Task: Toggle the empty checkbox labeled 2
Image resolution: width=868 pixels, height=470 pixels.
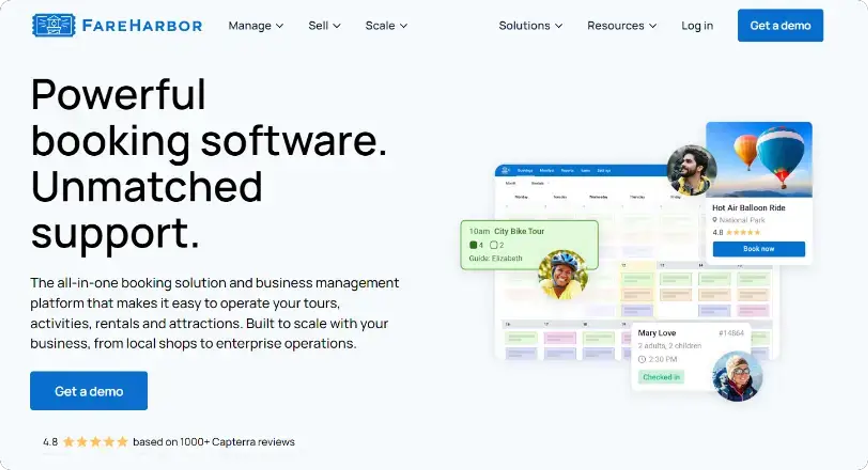Action: [493, 245]
